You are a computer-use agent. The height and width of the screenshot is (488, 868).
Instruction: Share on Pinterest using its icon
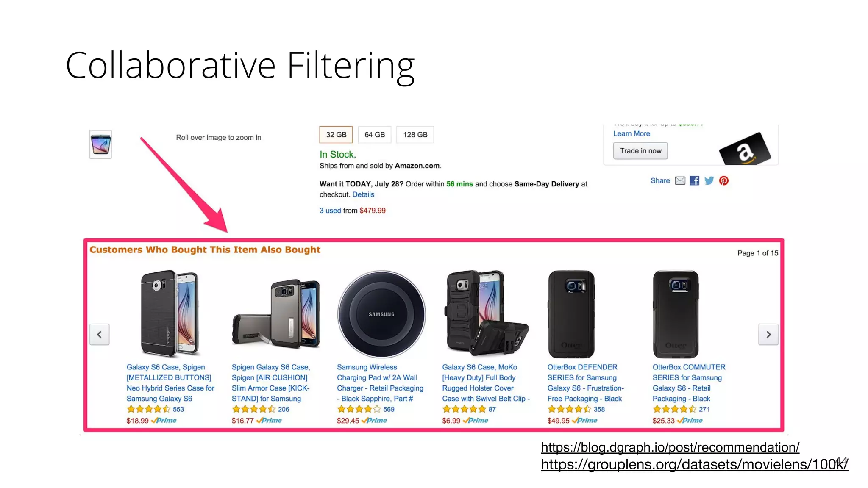pyautogui.click(x=724, y=181)
